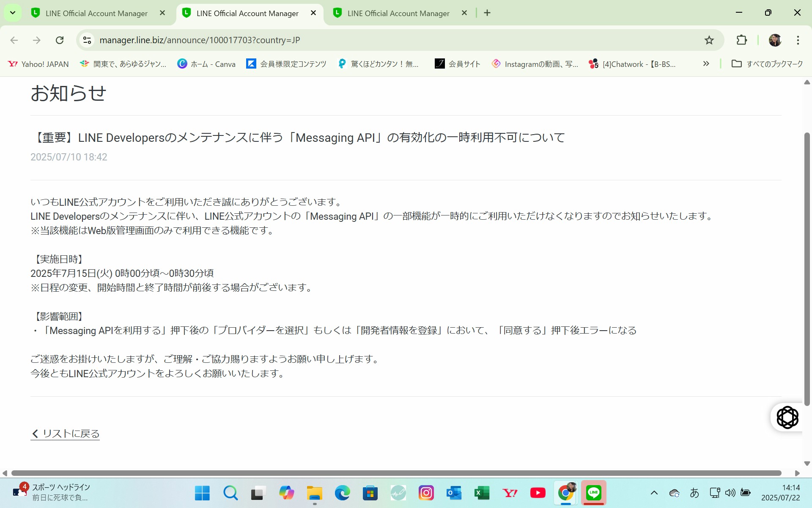The width and height of the screenshot is (812, 508).
Task: Open Yahoo! app from the taskbar
Action: (510, 493)
